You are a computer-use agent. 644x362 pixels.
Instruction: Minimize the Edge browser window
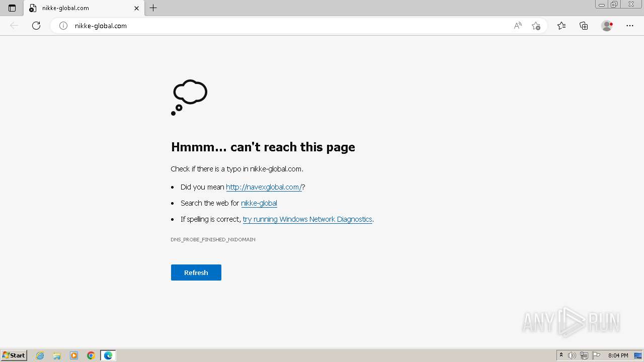coord(602,5)
